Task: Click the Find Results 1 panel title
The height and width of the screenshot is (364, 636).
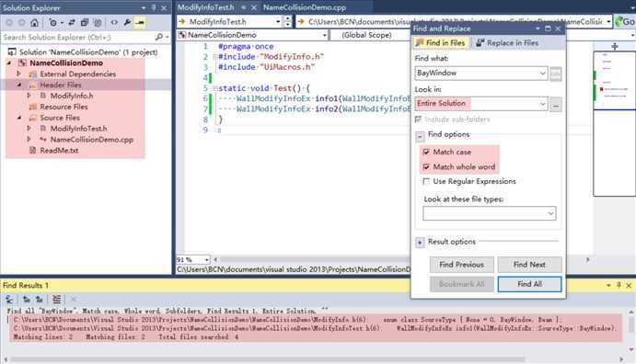Action: (26, 286)
